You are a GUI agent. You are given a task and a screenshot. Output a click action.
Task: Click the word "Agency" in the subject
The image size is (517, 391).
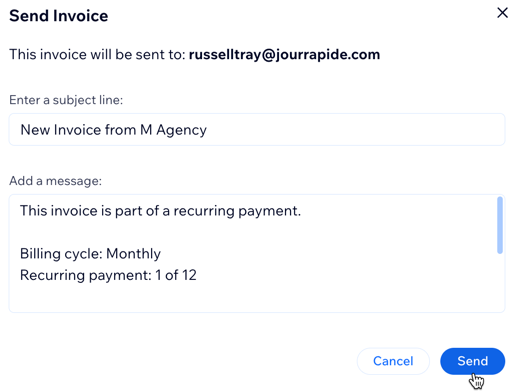[x=182, y=130]
